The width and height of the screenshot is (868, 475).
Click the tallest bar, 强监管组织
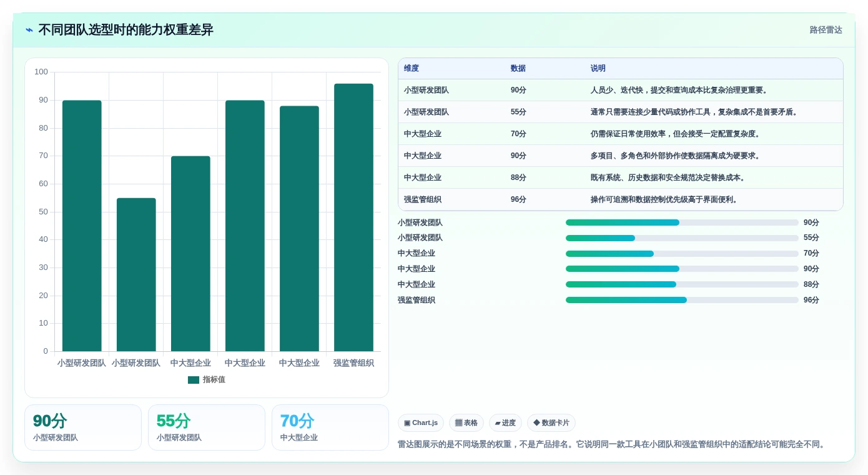(x=353, y=217)
